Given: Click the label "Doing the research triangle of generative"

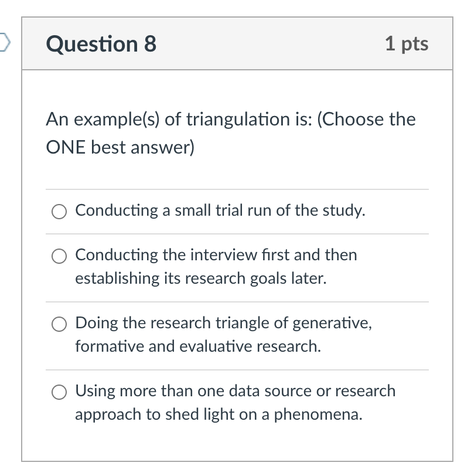Looking at the screenshot, I should click(223, 323).
